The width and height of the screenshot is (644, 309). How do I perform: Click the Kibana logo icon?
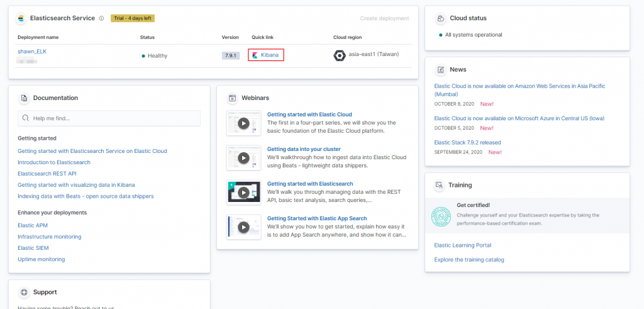click(255, 55)
